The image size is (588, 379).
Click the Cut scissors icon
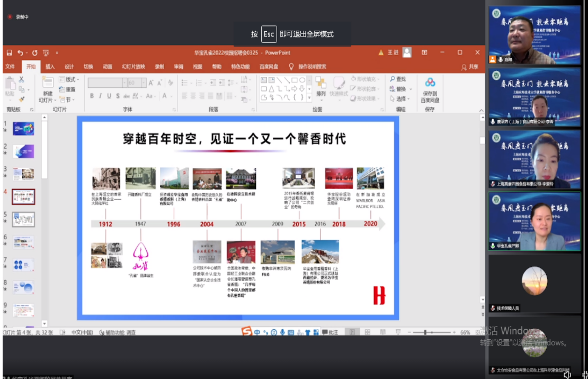tap(21, 80)
